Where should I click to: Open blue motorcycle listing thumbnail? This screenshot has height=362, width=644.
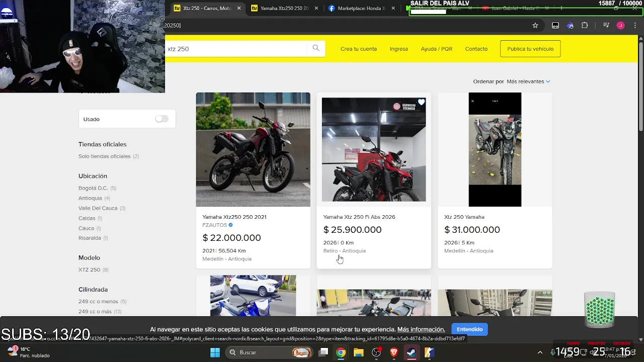tap(253, 296)
